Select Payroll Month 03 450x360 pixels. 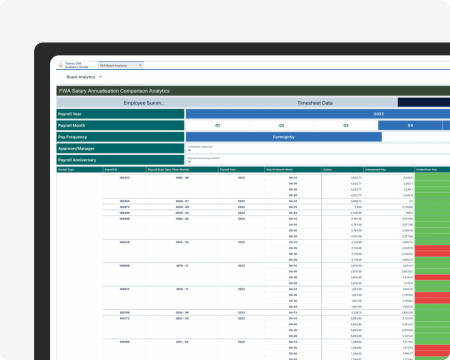click(x=346, y=126)
